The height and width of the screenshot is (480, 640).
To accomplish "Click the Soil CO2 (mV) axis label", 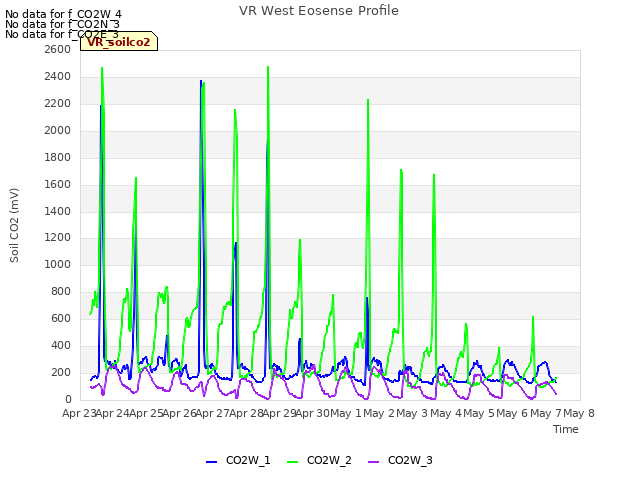I will point(14,225).
